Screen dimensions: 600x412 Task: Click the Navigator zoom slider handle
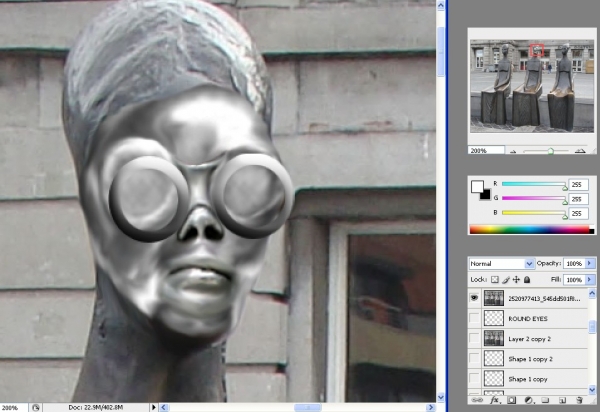point(551,151)
